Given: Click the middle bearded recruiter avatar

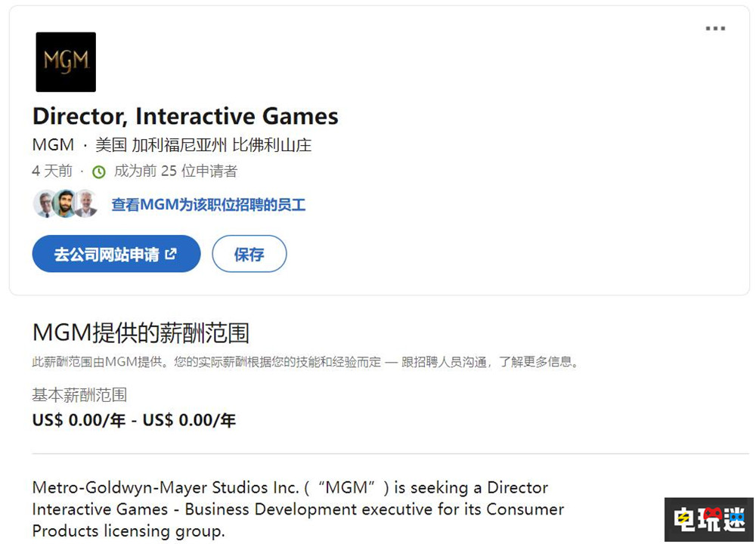Looking at the screenshot, I should click(x=66, y=204).
